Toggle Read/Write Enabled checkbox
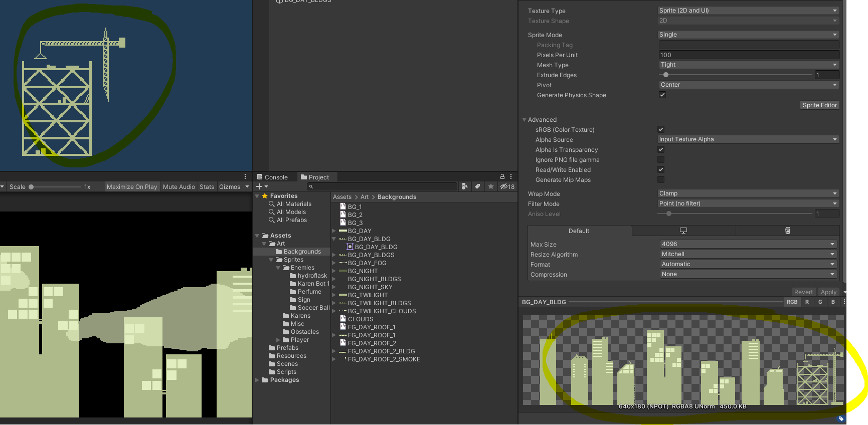868x425 pixels. coord(661,169)
